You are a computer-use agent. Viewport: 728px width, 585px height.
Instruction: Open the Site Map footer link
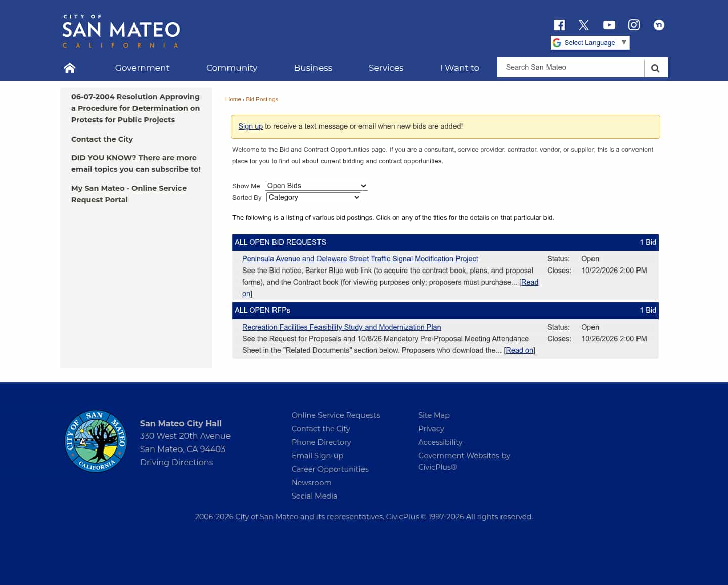(434, 415)
